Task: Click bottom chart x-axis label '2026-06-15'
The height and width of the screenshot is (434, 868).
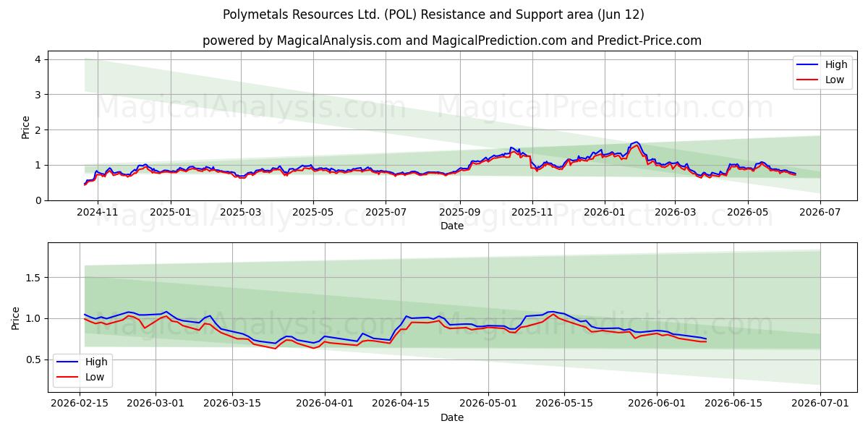Action: coord(733,404)
